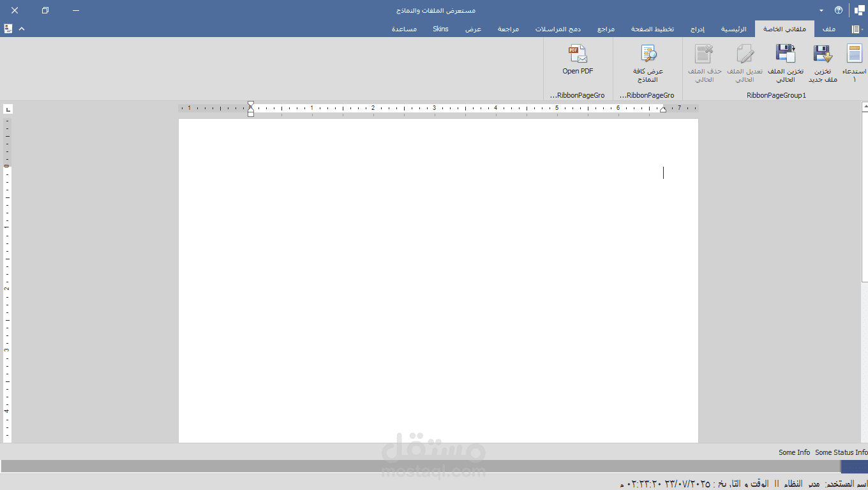Image resolution: width=868 pixels, height=490 pixels.
Task: Click the Some Info status text
Action: [794, 452]
